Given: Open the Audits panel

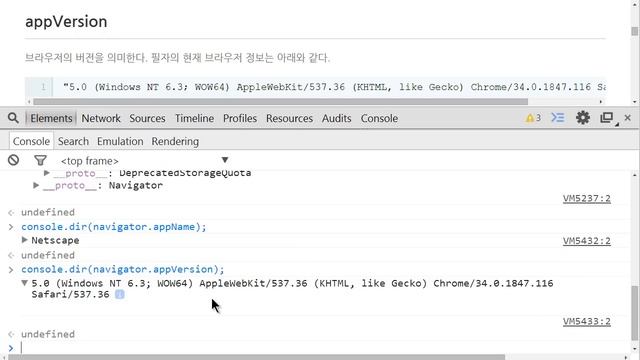Looking at the screenshot, I should point(336,118).
